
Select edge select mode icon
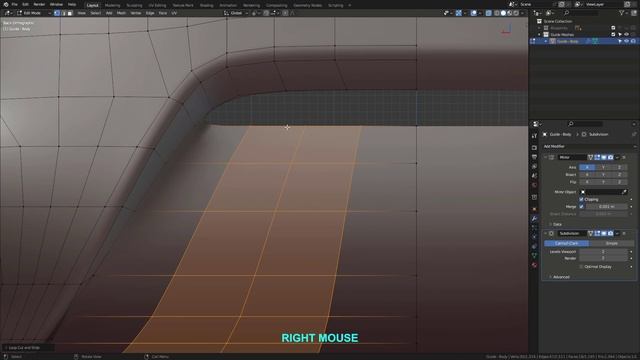point(63,13)
